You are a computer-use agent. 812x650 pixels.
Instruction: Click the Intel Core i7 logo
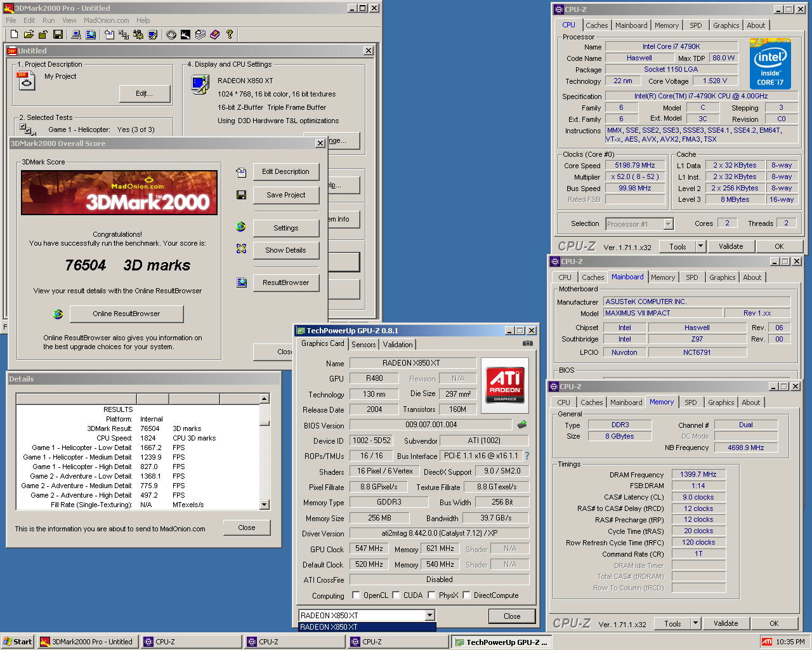(770, 64)
